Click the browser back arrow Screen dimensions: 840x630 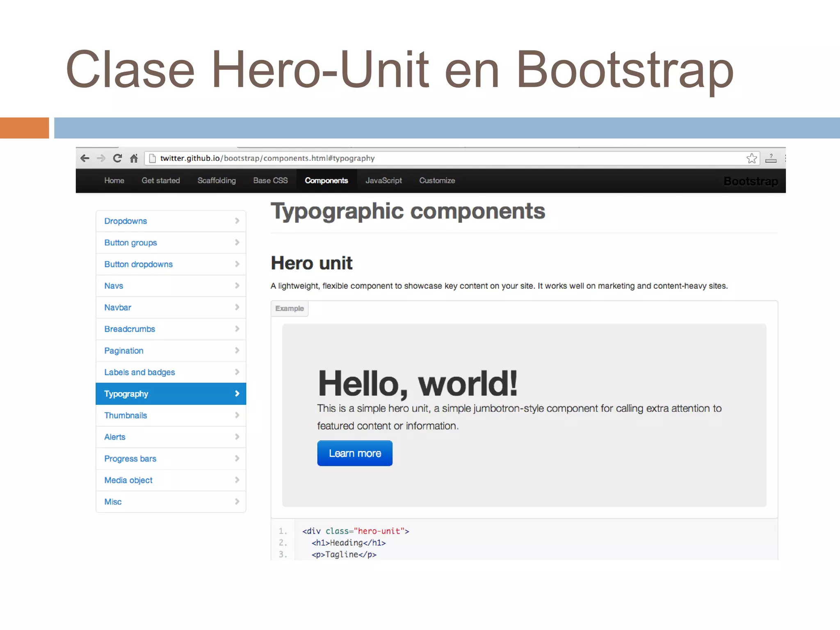85,158
